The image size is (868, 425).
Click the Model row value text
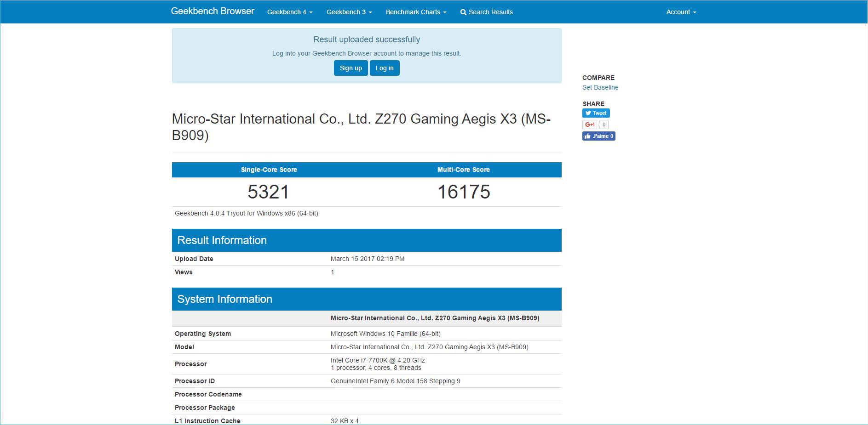[x=430, y=347]
